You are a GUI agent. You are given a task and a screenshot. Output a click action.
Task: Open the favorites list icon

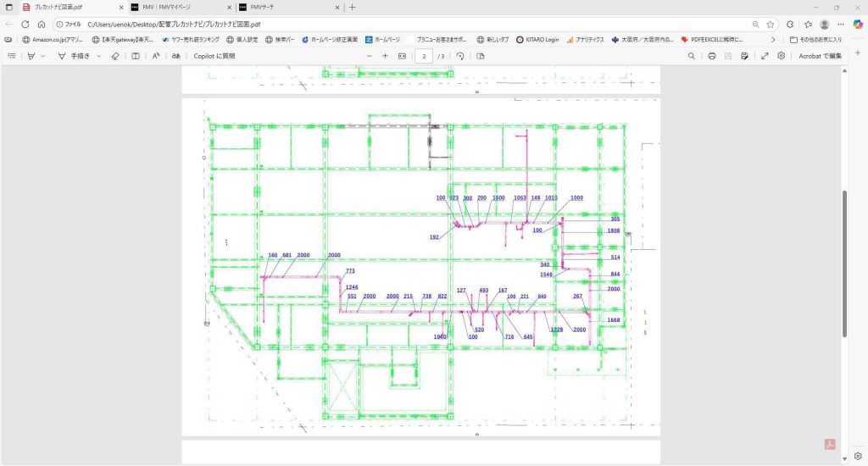coord(808,25)
